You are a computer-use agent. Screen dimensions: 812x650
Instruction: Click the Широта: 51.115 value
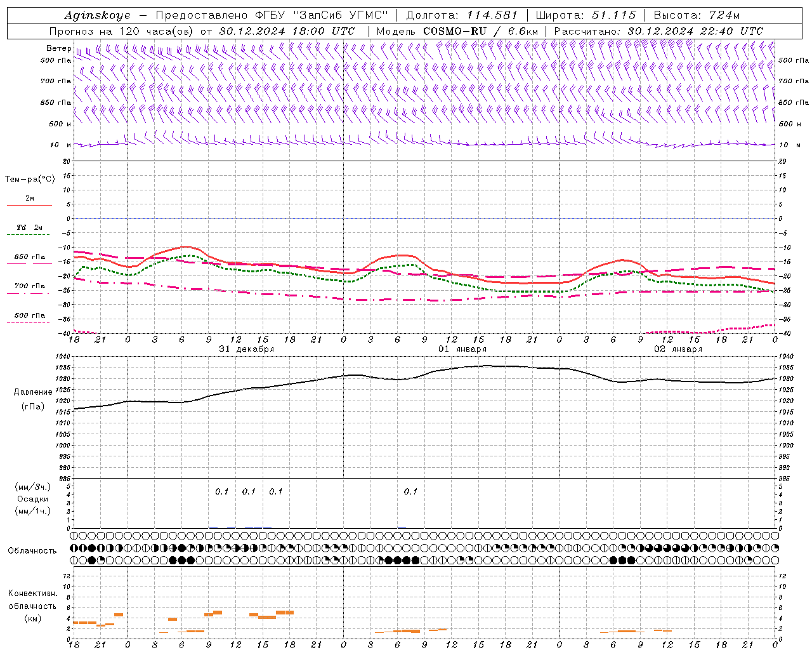pyautogui.click(x=586, y=15)
